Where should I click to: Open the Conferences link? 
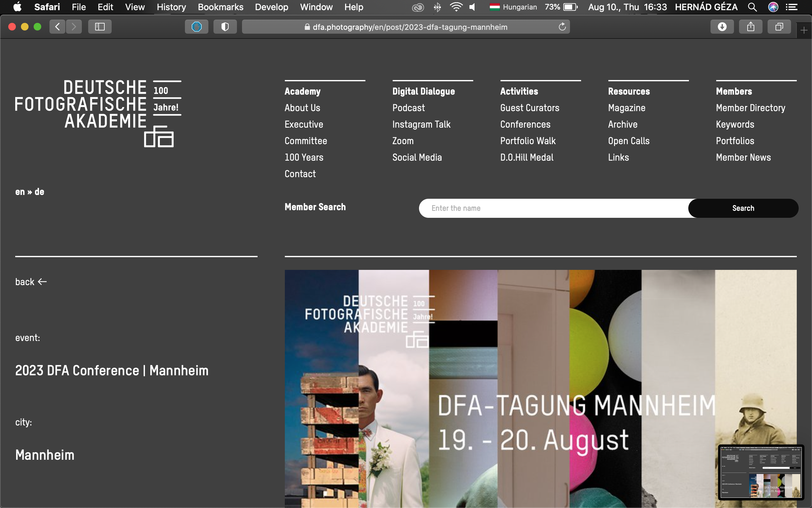[x=525, y=124]
